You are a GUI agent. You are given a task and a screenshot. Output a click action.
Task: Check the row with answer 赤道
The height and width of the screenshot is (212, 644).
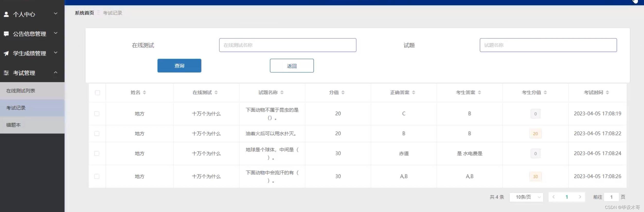click(x=97, y=154)
